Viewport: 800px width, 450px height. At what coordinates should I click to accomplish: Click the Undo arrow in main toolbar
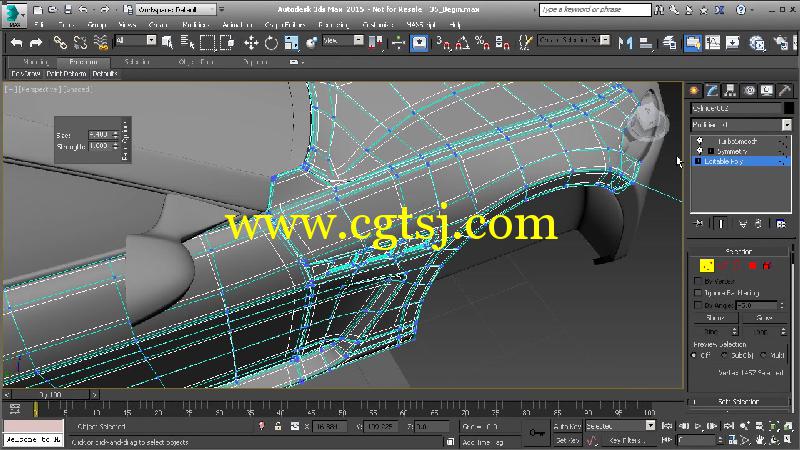coord(16,43)
